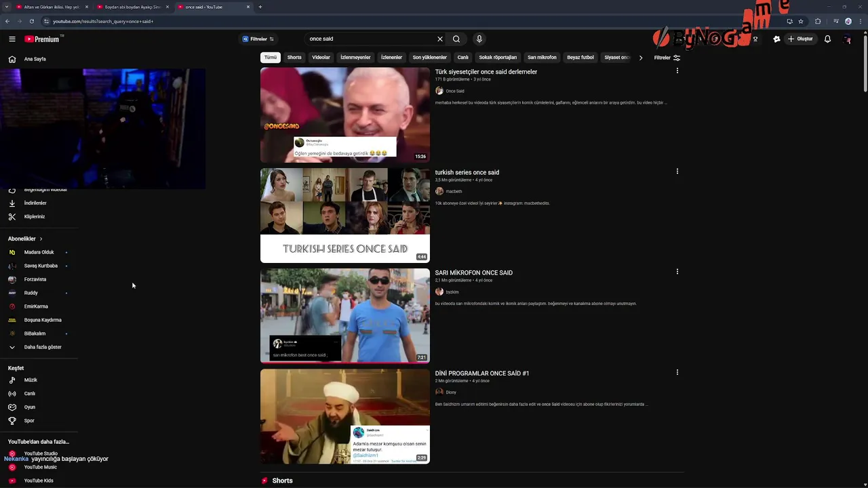
Task: Select Beyaz futbol chip
Action: (580, 58)
